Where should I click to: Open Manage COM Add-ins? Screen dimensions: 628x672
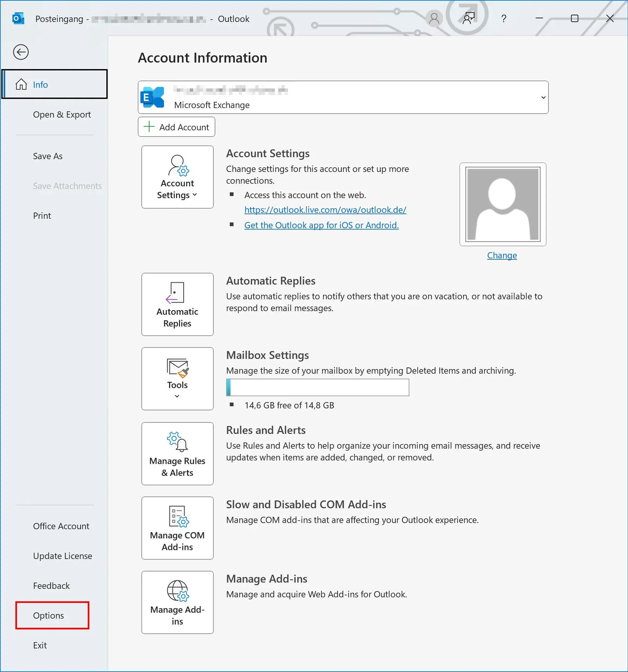click(177, 528)
